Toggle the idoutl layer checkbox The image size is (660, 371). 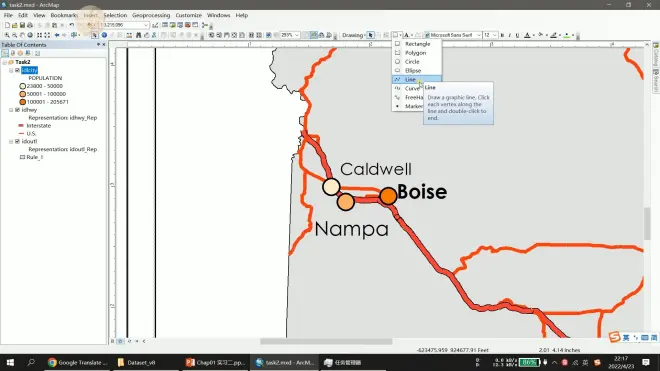click(17, 141)
